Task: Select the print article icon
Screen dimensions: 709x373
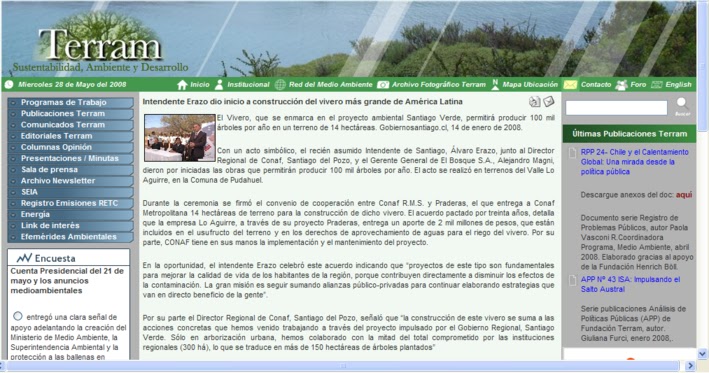Action: click(x=535, y=102)
